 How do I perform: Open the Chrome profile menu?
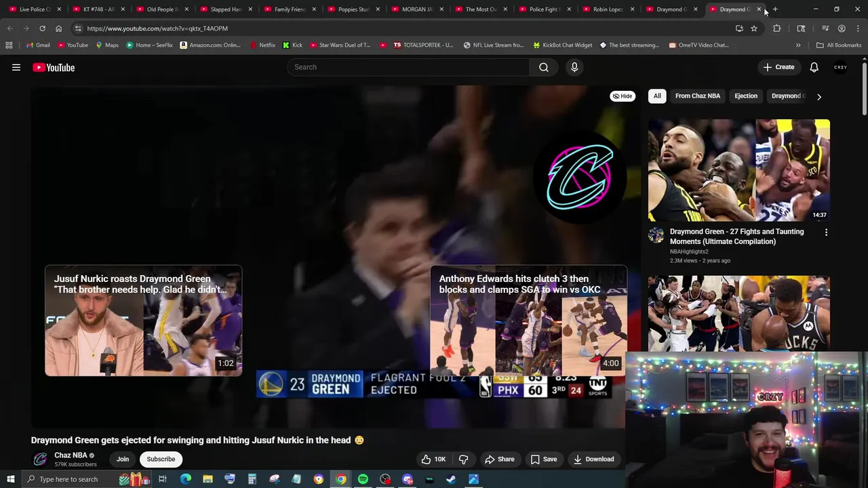pos(842,28)
